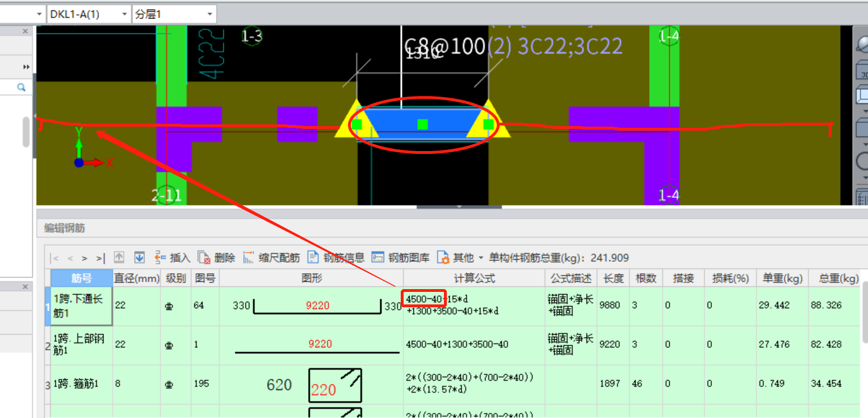Click 直径(mm) column header
The height and width of the screenshot is (418, 868).
point(136,278)
